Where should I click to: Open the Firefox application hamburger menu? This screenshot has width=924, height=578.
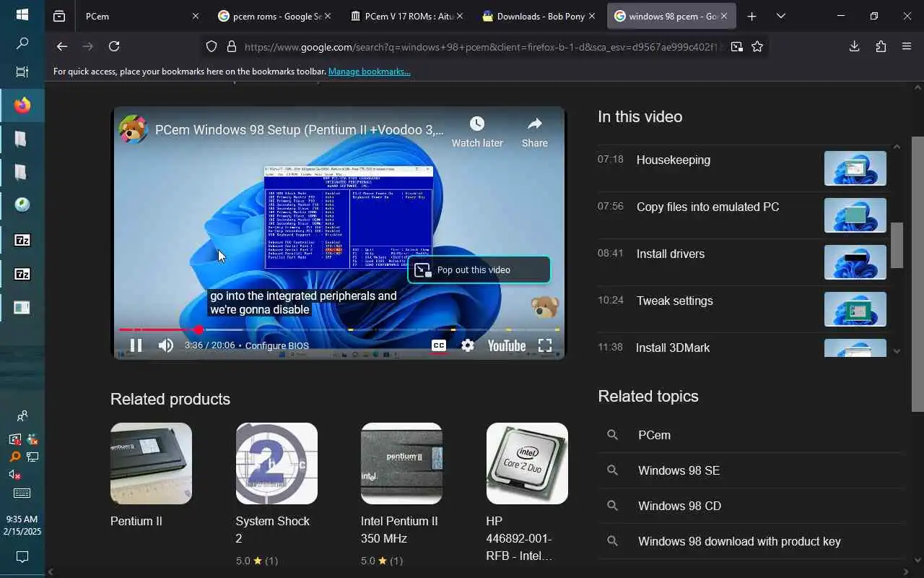(x=907, y=46)
